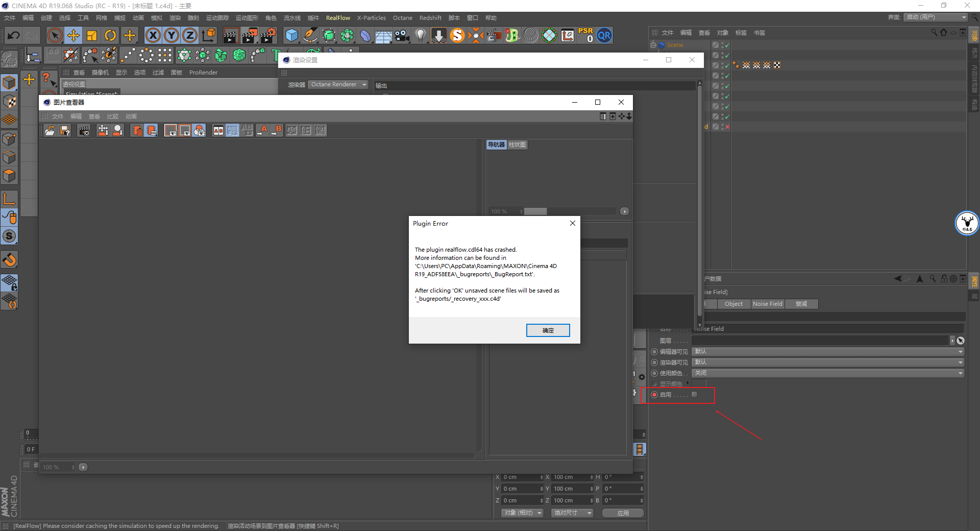Switch to Noise Field attribute tab
Screen dimensions: 980x531
[767, 304]
